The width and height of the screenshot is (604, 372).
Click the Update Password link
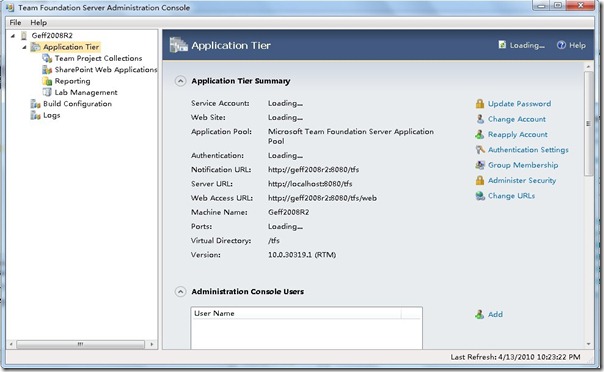[519, 104]
